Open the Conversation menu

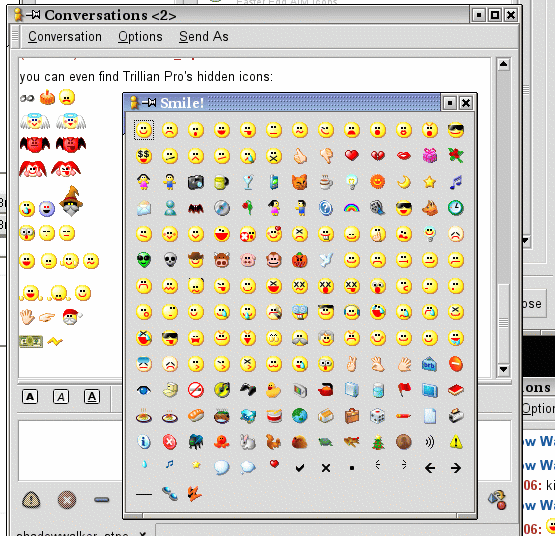coord(65,36)
